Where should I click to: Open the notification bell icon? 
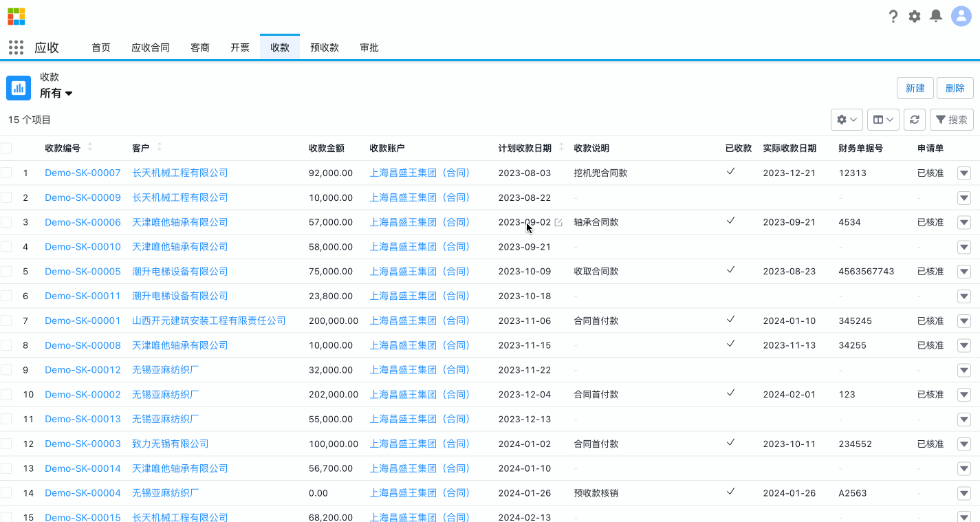(x=935, y=16)
